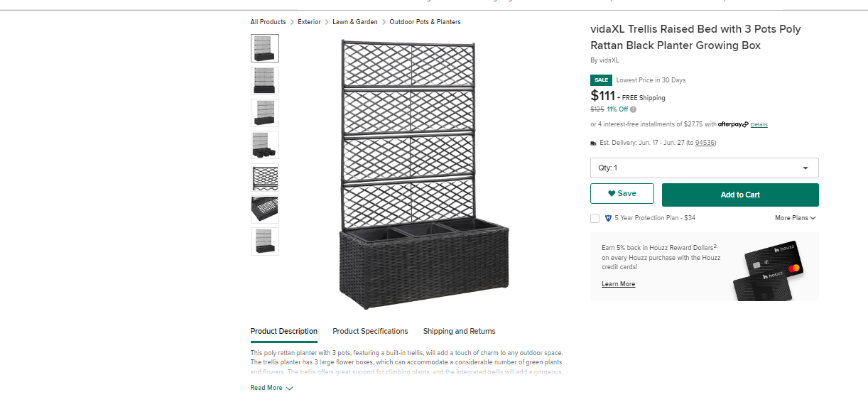This screenshot has height=397, width=868.
Task: Click the Houzz credit card image
Action: [768, 271]
